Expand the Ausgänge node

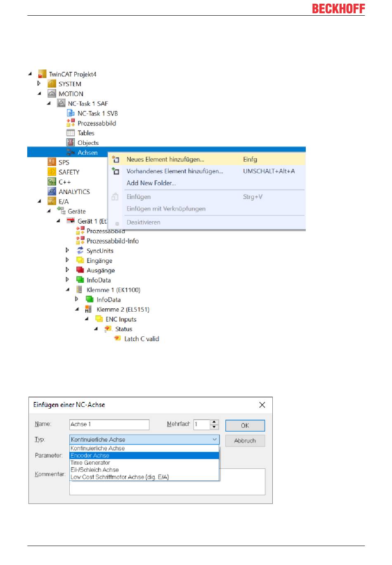(x=67, y=269)
